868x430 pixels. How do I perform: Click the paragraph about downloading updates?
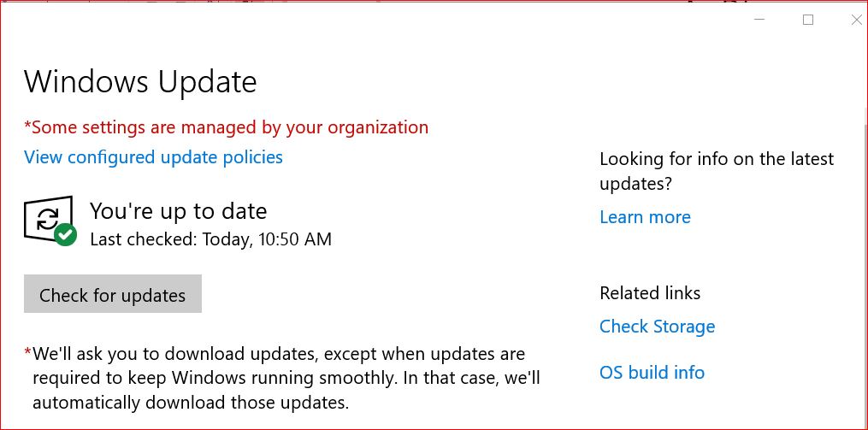286,377
